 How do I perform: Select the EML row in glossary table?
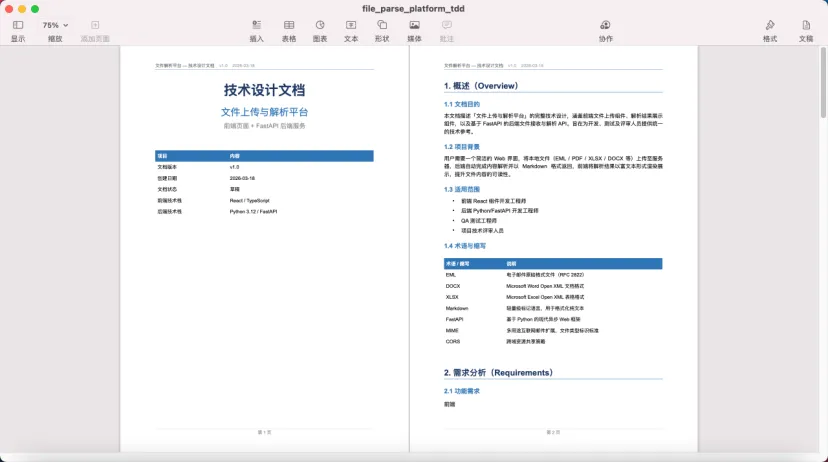(x=553, y=275)
